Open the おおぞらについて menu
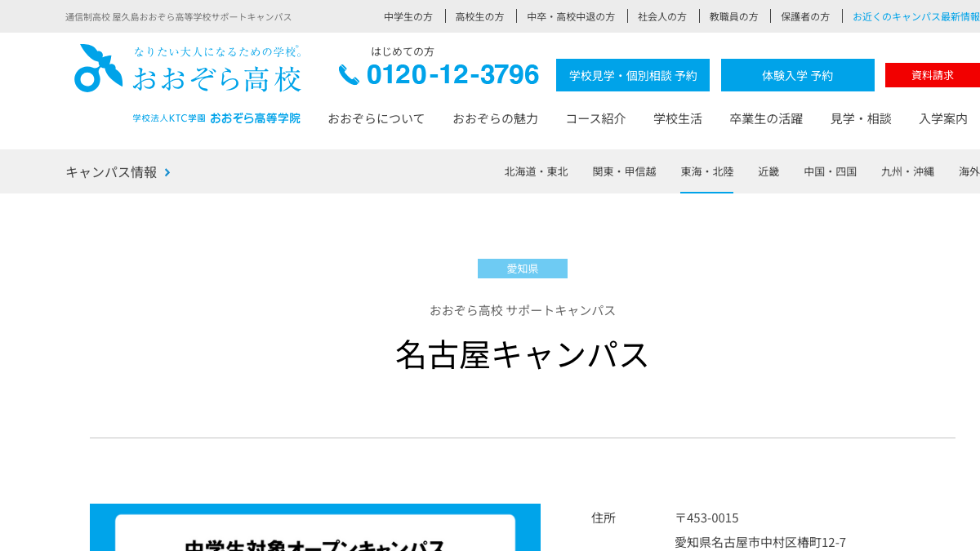980x551 pixels. point(376,118)
